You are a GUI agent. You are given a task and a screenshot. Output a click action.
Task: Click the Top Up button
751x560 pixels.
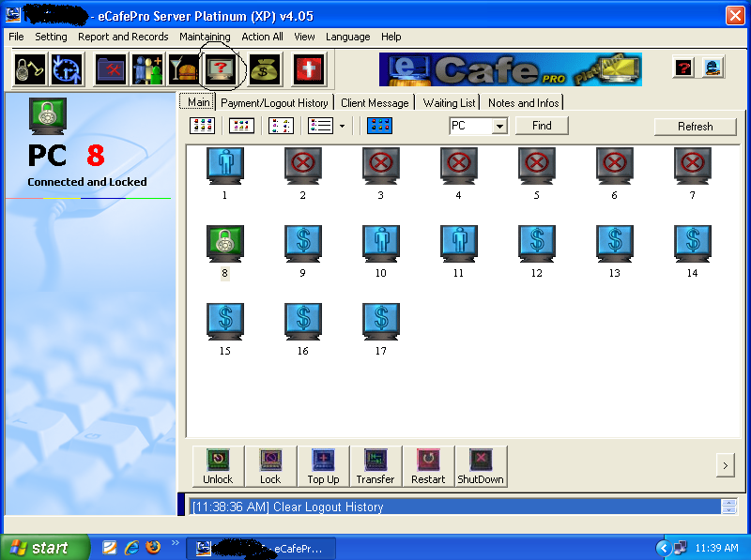(x=323, y=467)
